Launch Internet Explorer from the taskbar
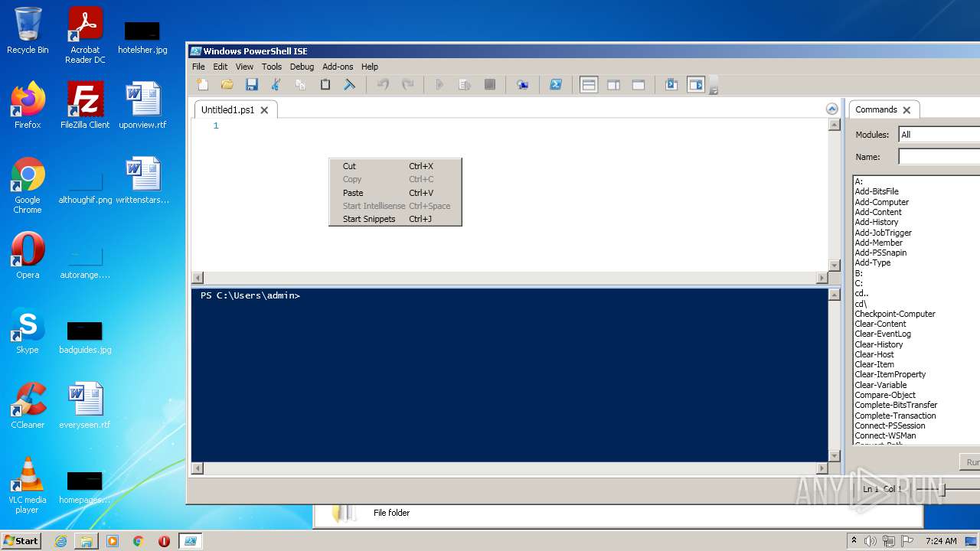980x551 pixels. pos(60,541)
